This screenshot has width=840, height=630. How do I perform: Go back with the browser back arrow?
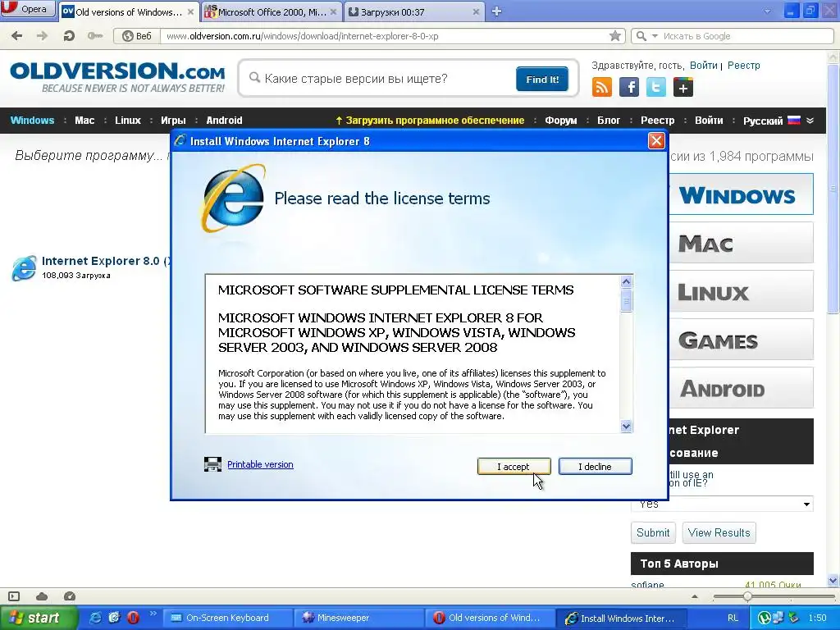[17, 36]
